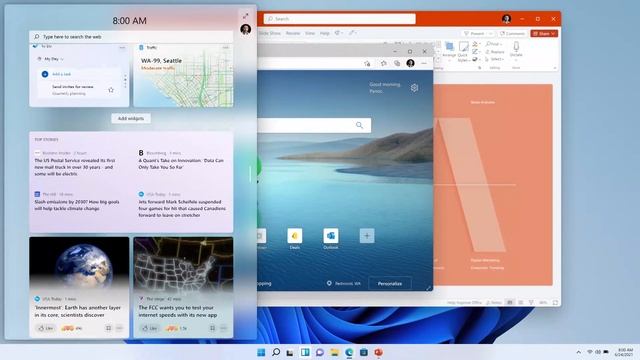Screen dimensions: 640x360
Task: Open the taskbar clock and date
Action: (624, 352)
